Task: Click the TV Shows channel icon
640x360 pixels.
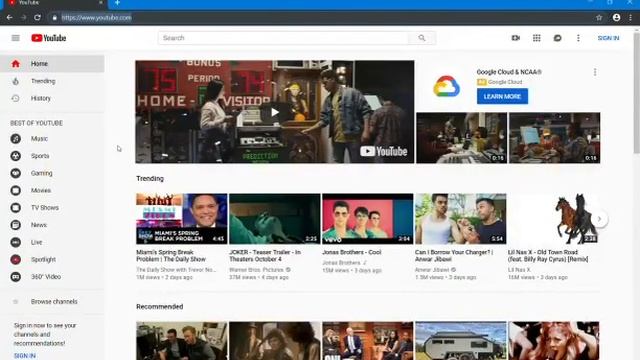Action: click(x=16, y=208)
